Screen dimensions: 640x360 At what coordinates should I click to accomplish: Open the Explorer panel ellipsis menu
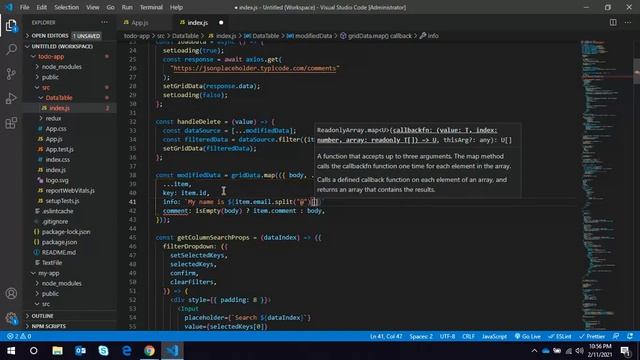(104, 22)
